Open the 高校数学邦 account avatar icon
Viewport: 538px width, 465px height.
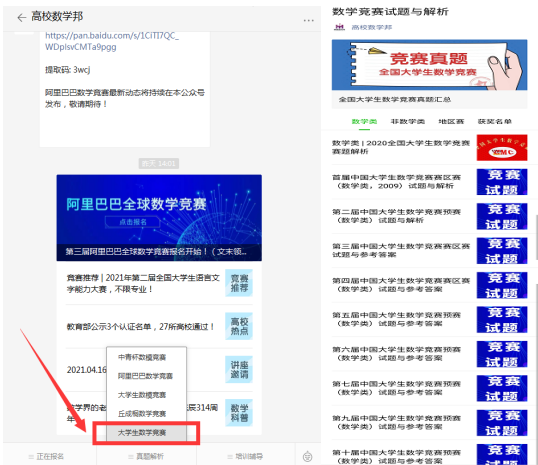click(339, 27)
